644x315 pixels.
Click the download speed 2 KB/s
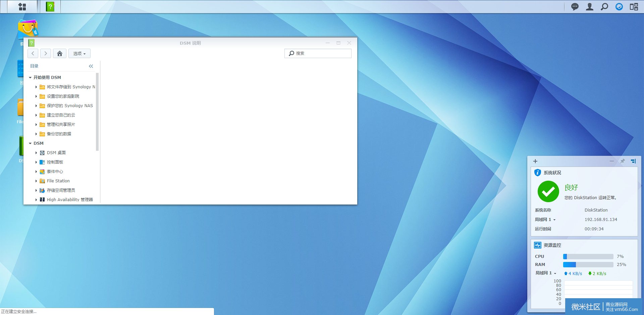[x=597, y=274]
